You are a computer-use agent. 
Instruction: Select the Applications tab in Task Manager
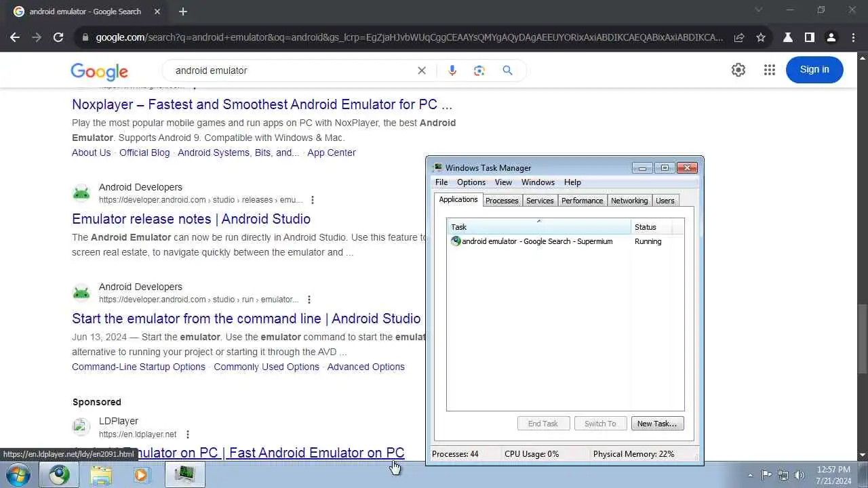tap(458, 199)
